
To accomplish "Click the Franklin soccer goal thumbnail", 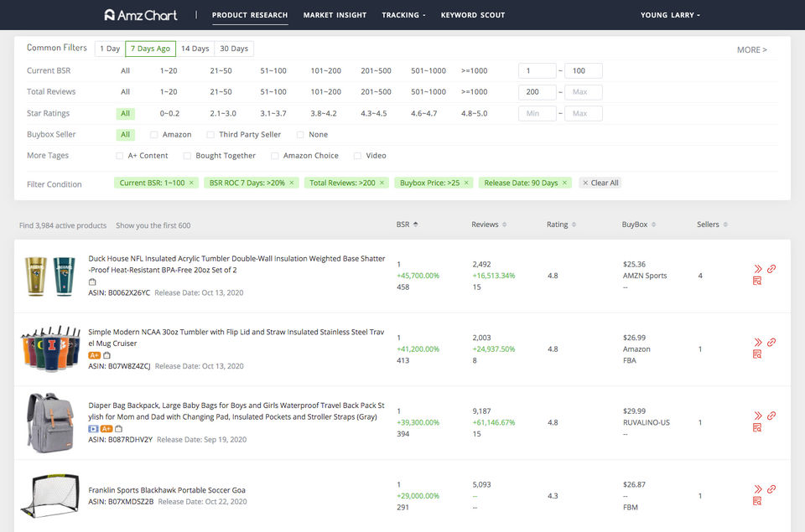I will click(x=49, y=496).
